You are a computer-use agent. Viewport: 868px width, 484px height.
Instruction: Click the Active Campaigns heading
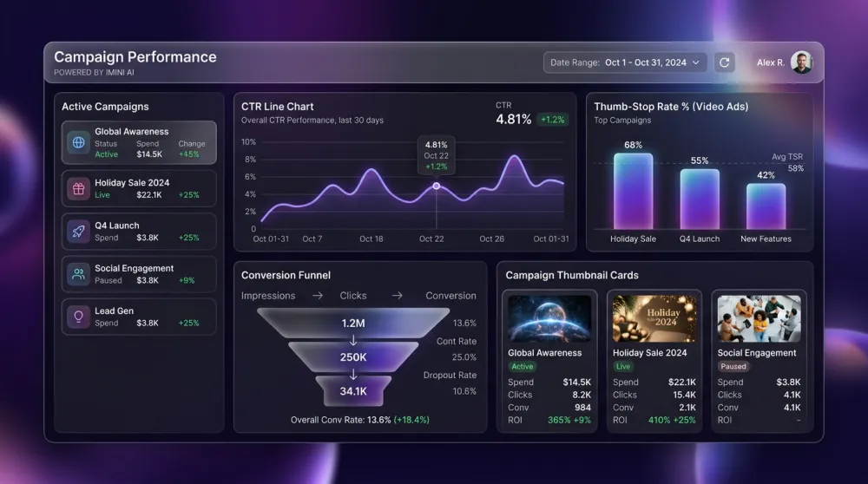pos(105,107)
